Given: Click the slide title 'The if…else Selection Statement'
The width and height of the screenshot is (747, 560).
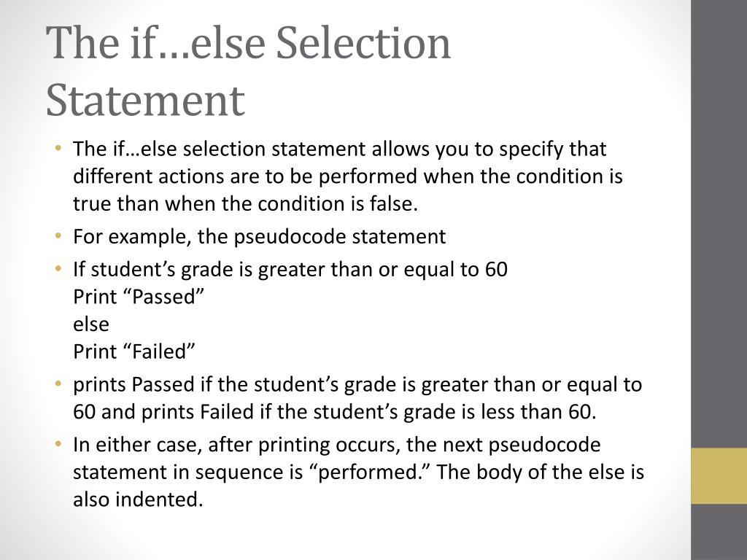Looking at the screenshot, I should [248, 71].
